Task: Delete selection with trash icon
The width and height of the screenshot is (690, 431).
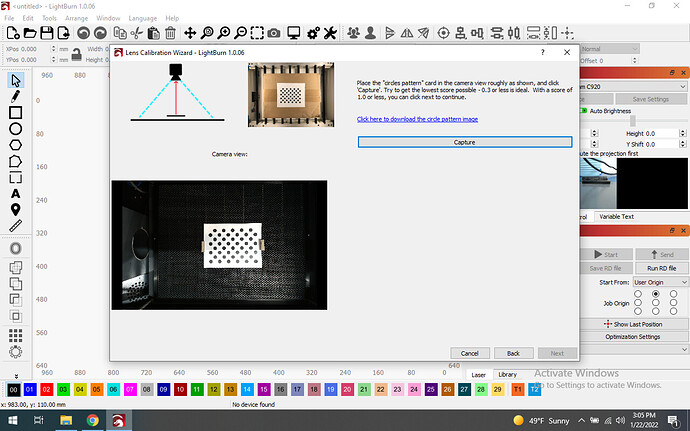Action: [x=170, y=33]
